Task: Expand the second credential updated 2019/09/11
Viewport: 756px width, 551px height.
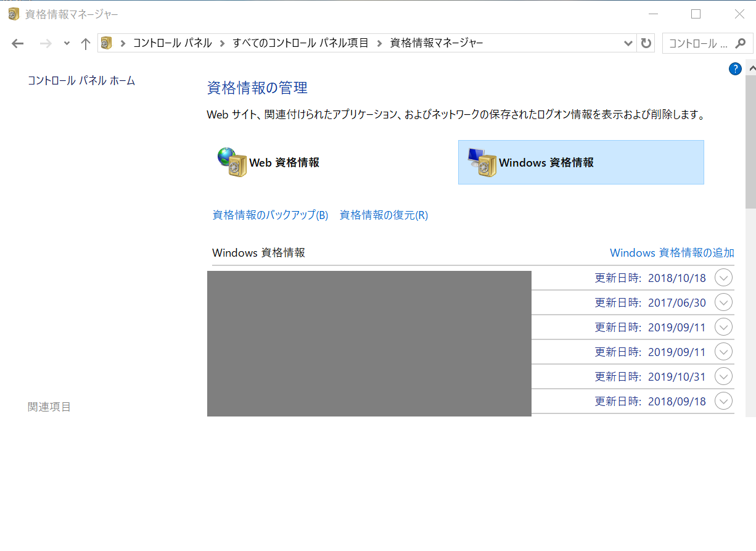Action: pos(723,352)
